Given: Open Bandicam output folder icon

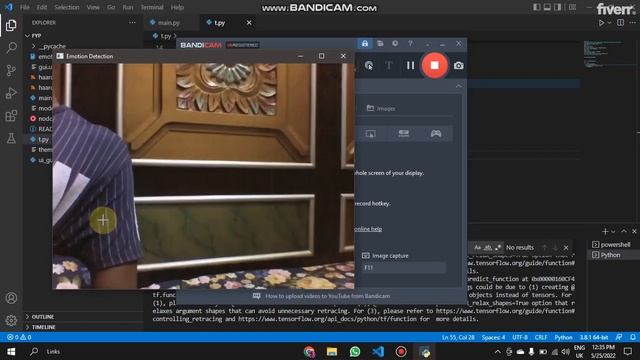Looking at the screenshot, I should point(380,43).
